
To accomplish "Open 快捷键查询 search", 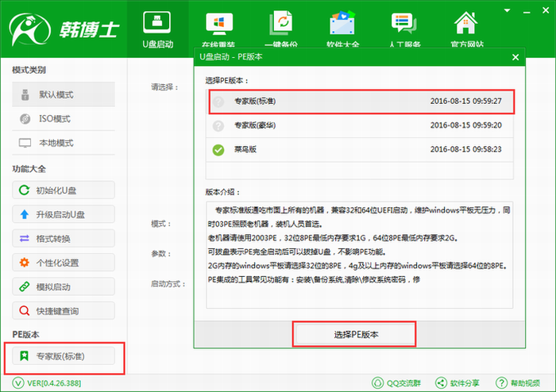I will point(64,310).
